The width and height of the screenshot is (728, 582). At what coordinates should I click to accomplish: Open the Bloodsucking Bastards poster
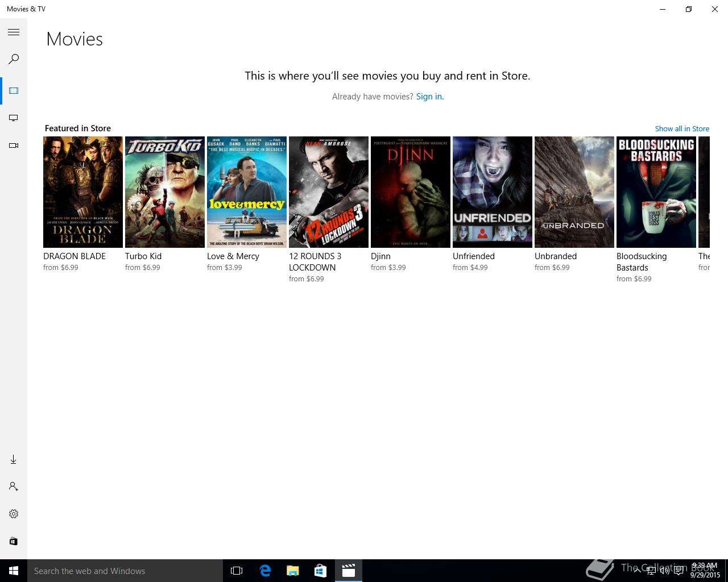coord(656,192)
